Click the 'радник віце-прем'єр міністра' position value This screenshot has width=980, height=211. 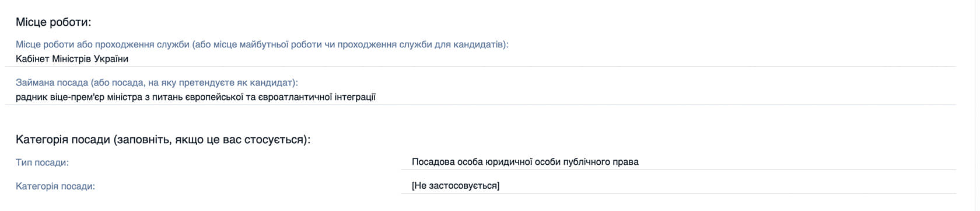(x=195, y=97)
